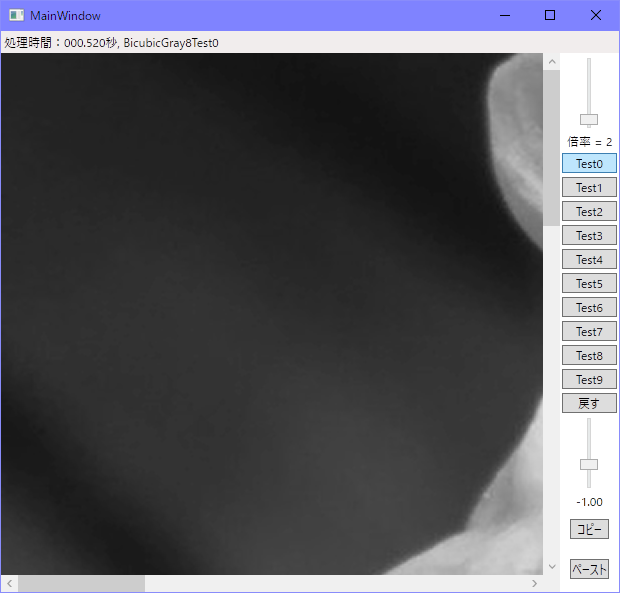Run the Test9 test
This screenshot has height=593, width=620.
coord(589,380)
